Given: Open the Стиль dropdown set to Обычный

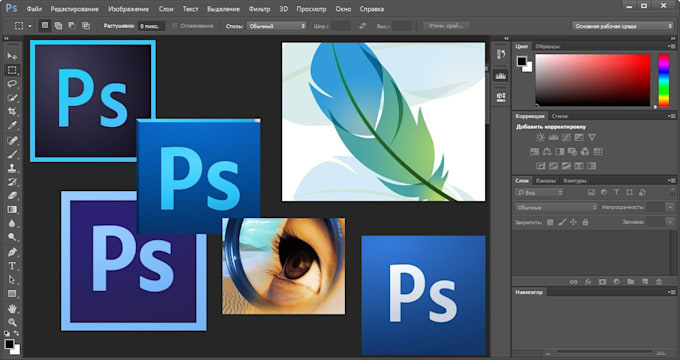Looking at the screenshot, I should click(x=276, y=26).
